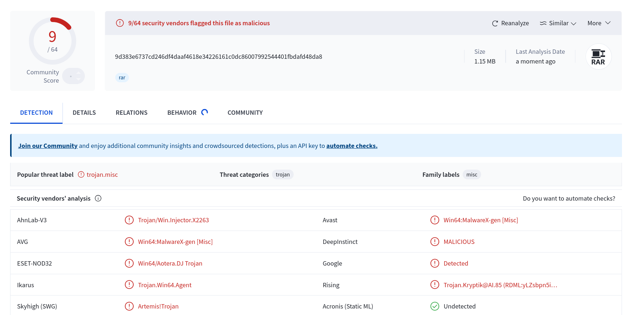Click the Similar approximate-equals icon

[x=543, y=23]
